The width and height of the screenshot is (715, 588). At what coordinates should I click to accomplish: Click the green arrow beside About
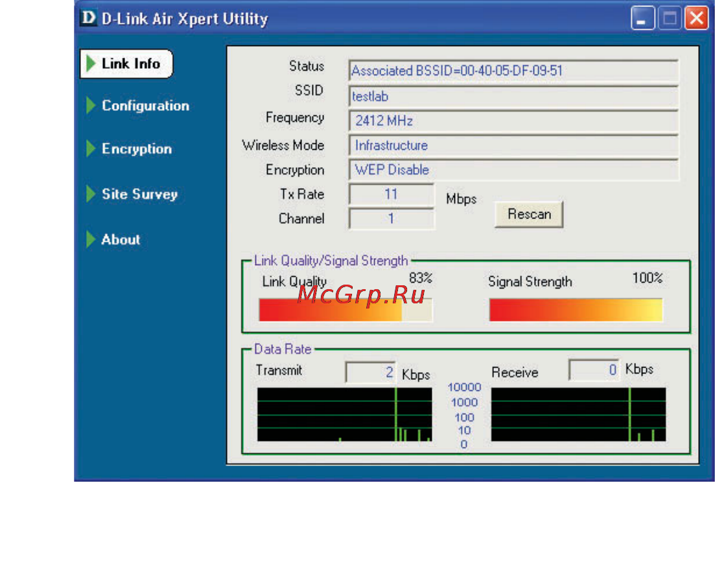(91, 239)
